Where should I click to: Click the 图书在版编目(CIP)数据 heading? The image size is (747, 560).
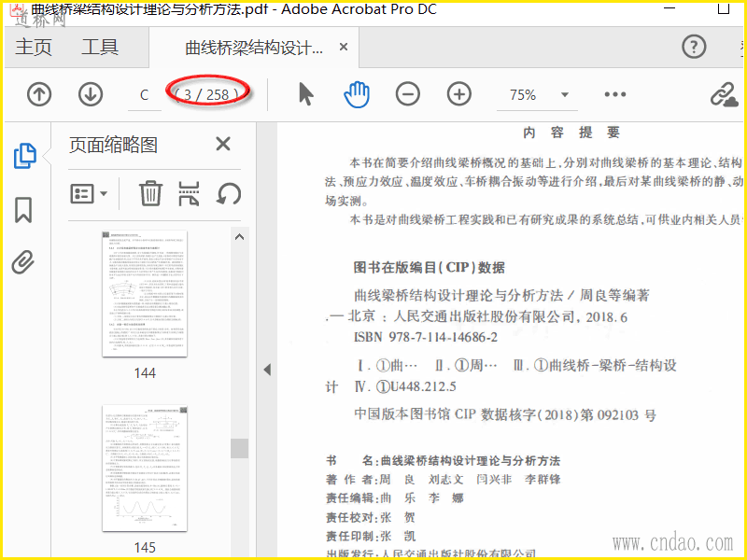[x=430, y=267]
